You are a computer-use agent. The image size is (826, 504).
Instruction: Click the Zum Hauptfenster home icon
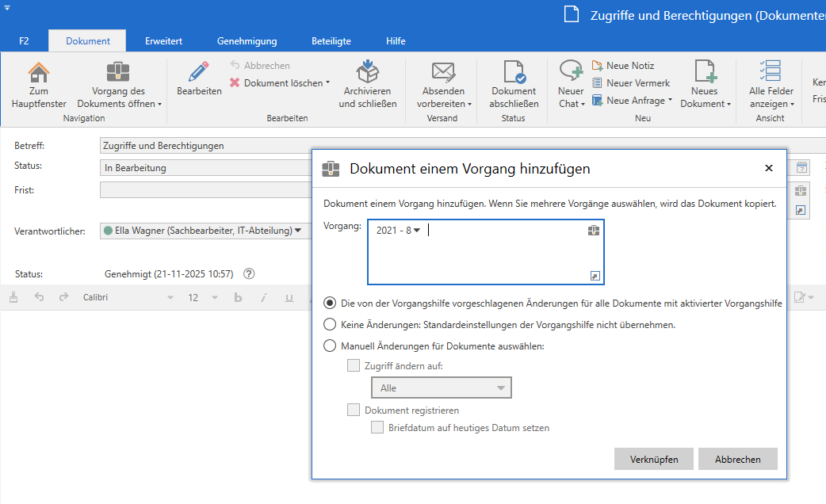(38, 72)
